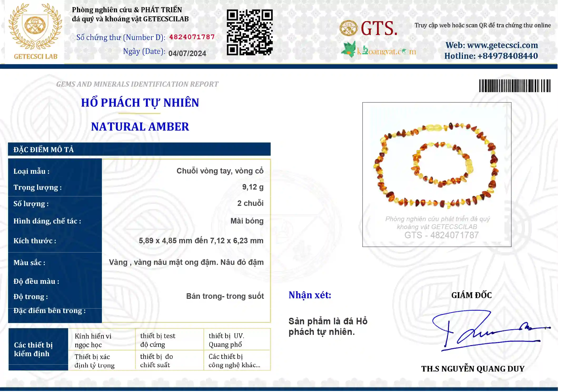The image size is (570, 392).
Task: Click the barcode at the top right
Action: pos(515,86)
